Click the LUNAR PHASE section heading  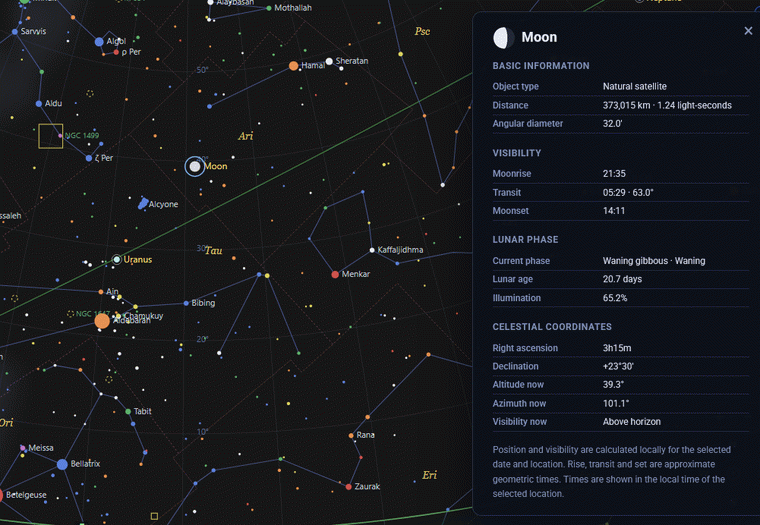pyautogui.click(x=525, y=239)
